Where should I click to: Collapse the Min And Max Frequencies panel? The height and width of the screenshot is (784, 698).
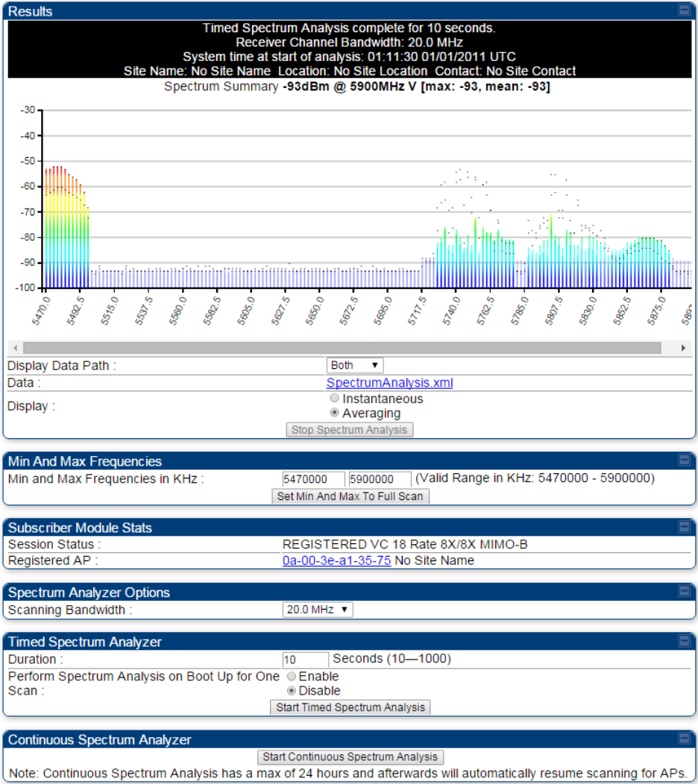[x=684, y=460]
